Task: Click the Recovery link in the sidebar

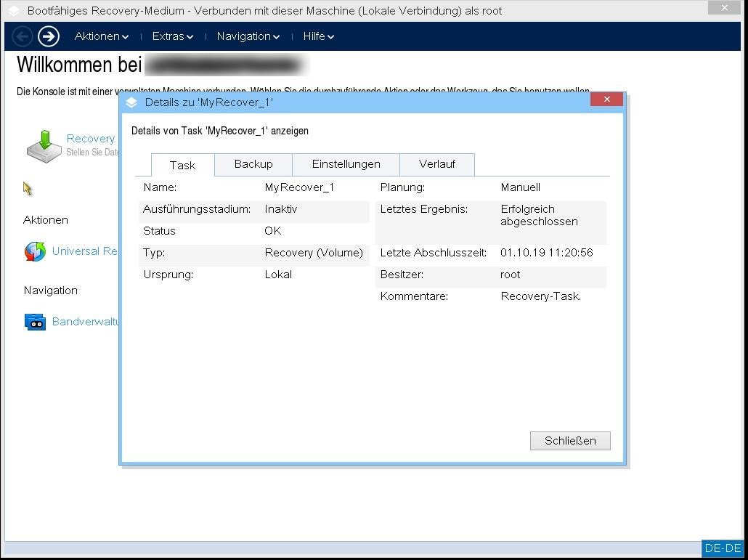Action: coord(90,138)
